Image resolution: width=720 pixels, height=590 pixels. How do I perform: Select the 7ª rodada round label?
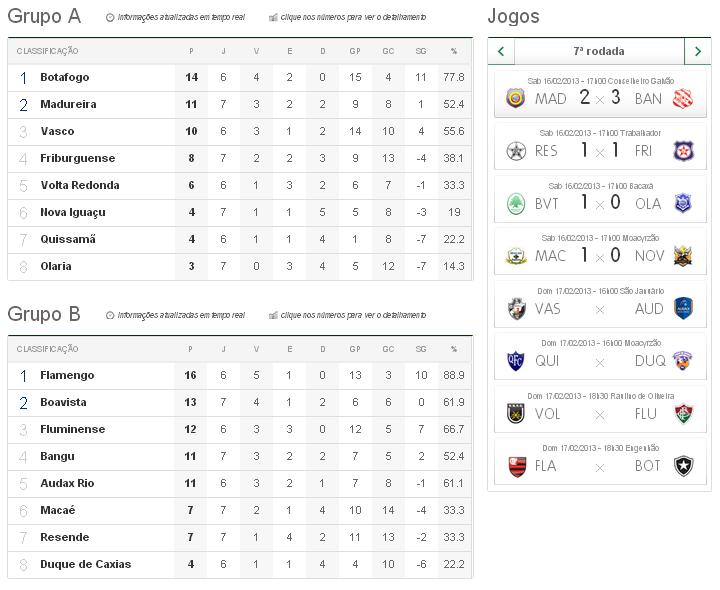pyautogui.click(x=599, y=51)
